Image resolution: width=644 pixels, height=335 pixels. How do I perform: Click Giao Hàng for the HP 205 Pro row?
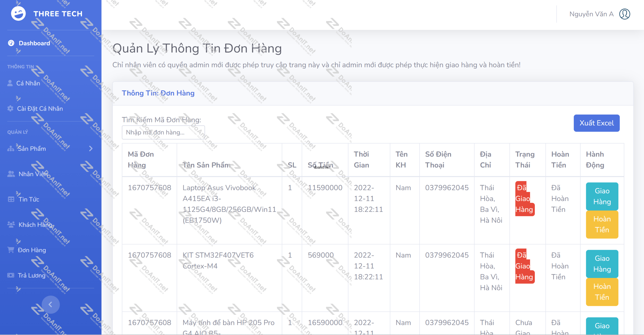point(602,326)
